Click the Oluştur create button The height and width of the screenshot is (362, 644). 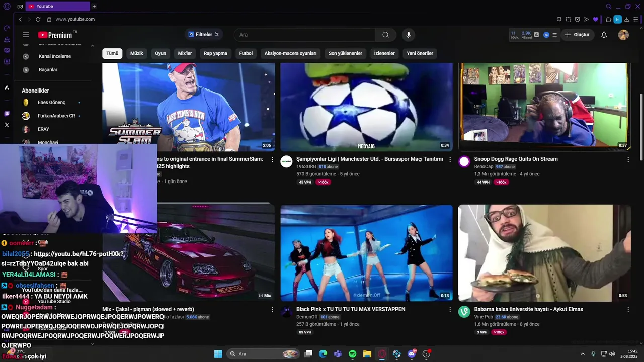pyautogui.click(x=577, y=35)
